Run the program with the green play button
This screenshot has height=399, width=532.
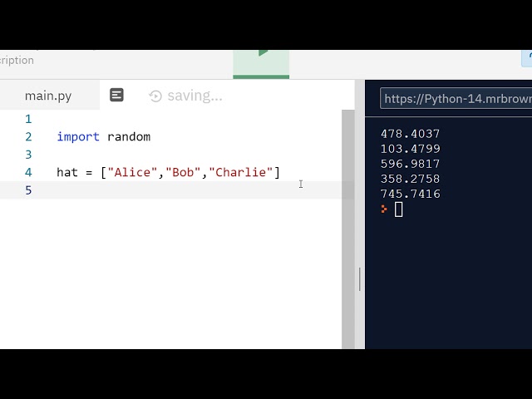pyautogui.click(x=261, y=65)
